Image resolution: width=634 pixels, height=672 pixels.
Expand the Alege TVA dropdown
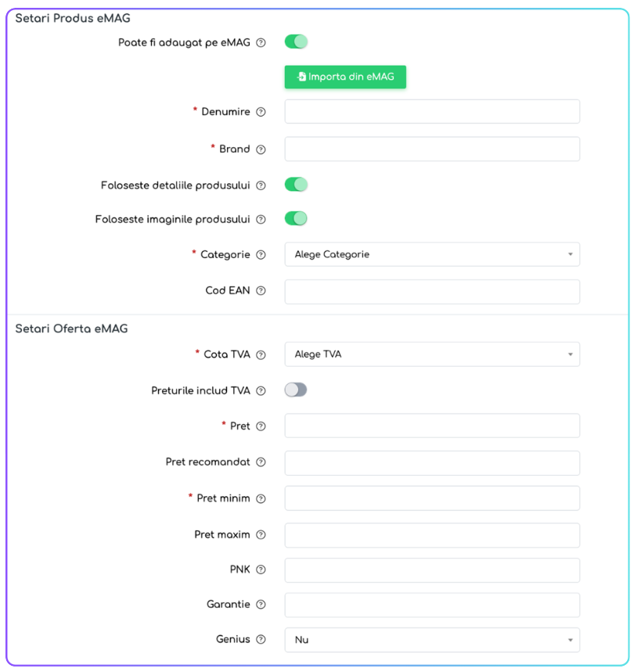click(x=432, y=354)
